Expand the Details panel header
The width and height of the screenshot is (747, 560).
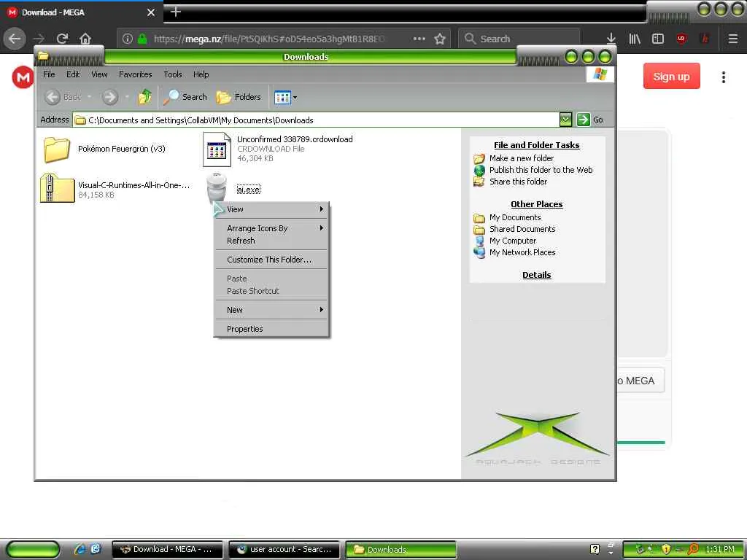tap(536, 275)
